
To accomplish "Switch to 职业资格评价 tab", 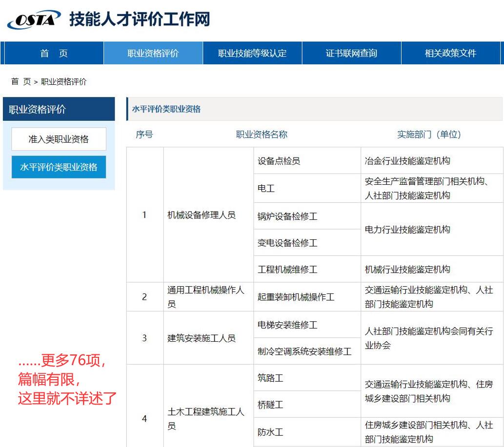I will click(152, 53).
